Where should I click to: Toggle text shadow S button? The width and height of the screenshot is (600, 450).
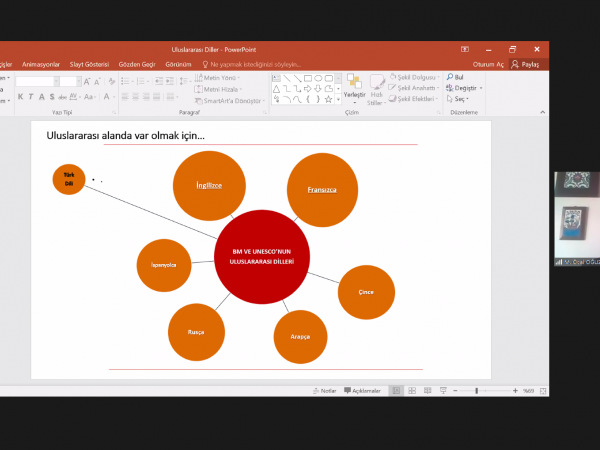[x=52, y=97]
